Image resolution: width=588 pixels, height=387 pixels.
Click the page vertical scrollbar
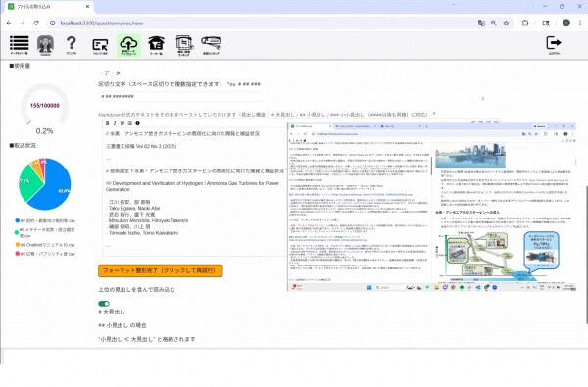586,255
